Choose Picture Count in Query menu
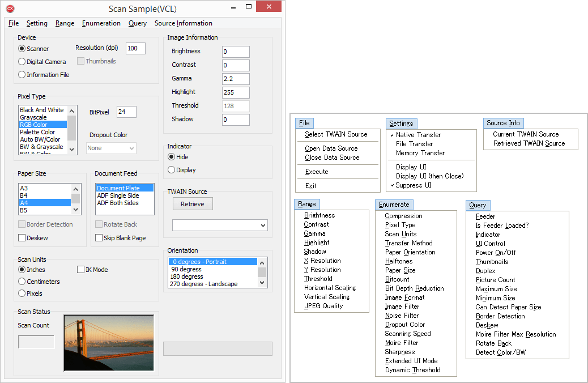The image size is (588, 383). [495, 280]
